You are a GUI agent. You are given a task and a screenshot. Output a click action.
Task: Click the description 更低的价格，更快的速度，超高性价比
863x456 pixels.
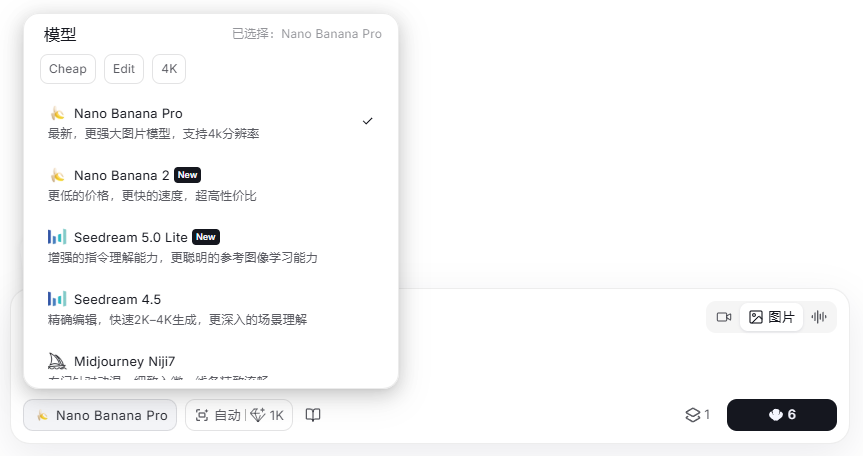pos(152,196)
